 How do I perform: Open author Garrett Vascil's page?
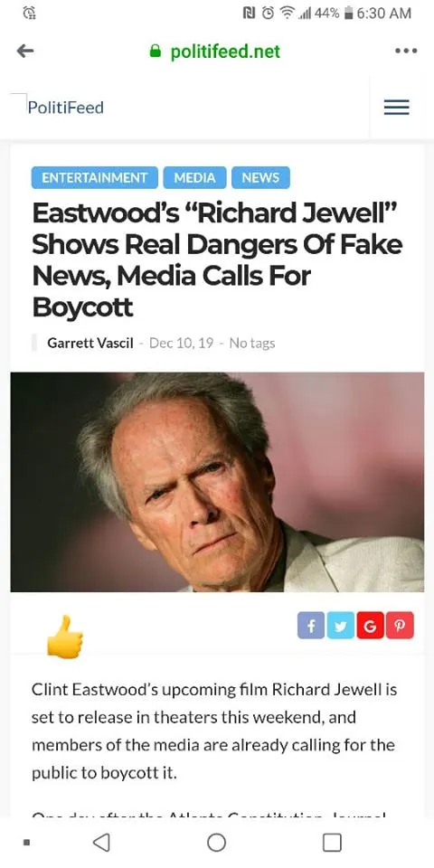[x=90, y=344]
